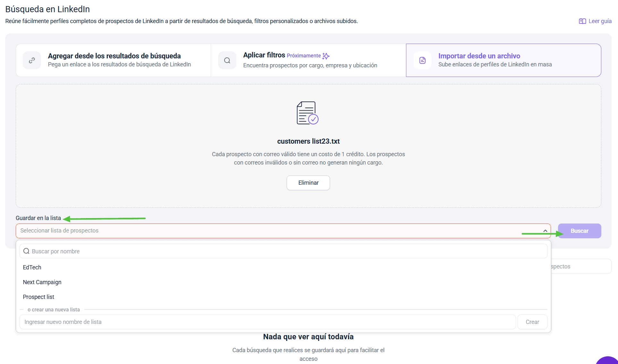Viewport: 618px width, 364px height.
Task: Open the Leer guía link
Action: [x=600, y=21]
